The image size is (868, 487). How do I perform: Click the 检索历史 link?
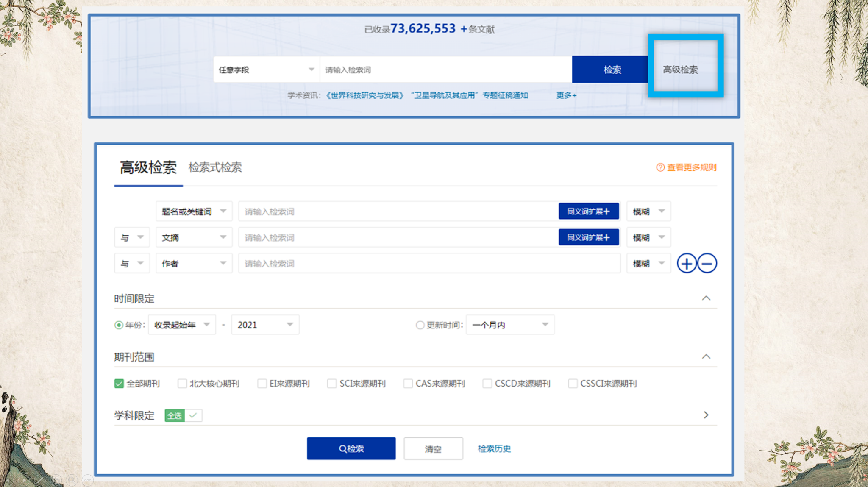pos(494,449)
